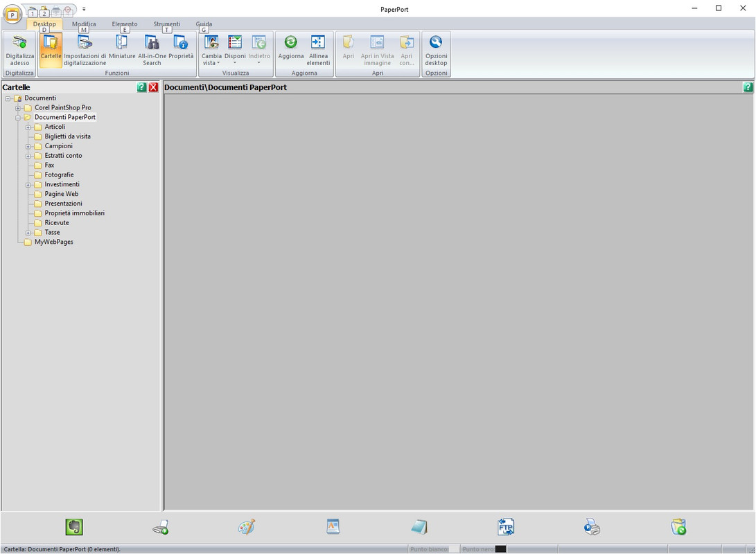
Task: Open the Quick Access toolbar customize arrow
Action: [84, 9]
